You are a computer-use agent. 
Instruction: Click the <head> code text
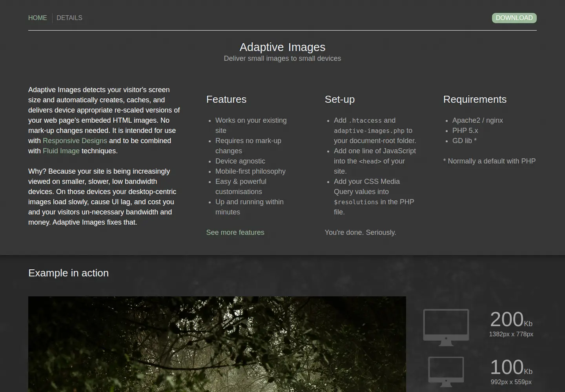[x=370, y=162]
